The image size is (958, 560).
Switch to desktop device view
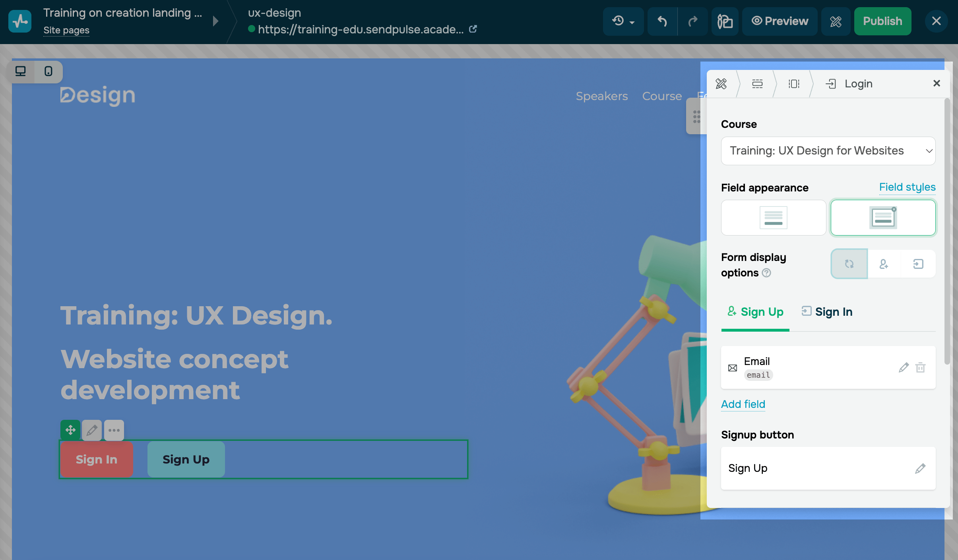(x=21, y=71)
